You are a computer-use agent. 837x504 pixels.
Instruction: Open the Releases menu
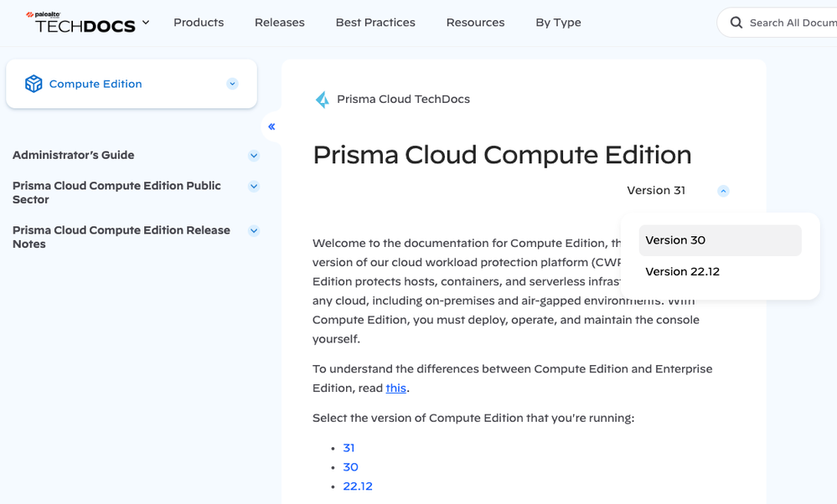[x=280, y=23]
